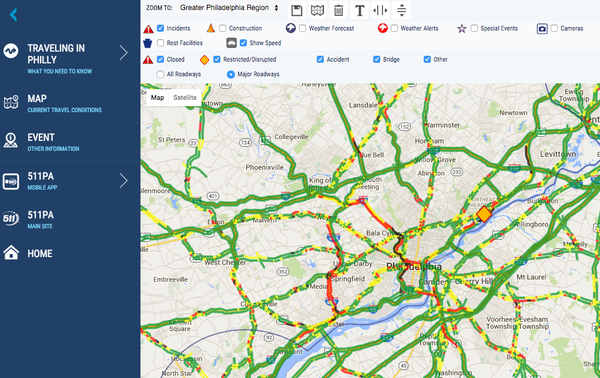Click the Traveling in Philly pulse icon
This screenshot has width=600, height=378.
pos(11,51)
